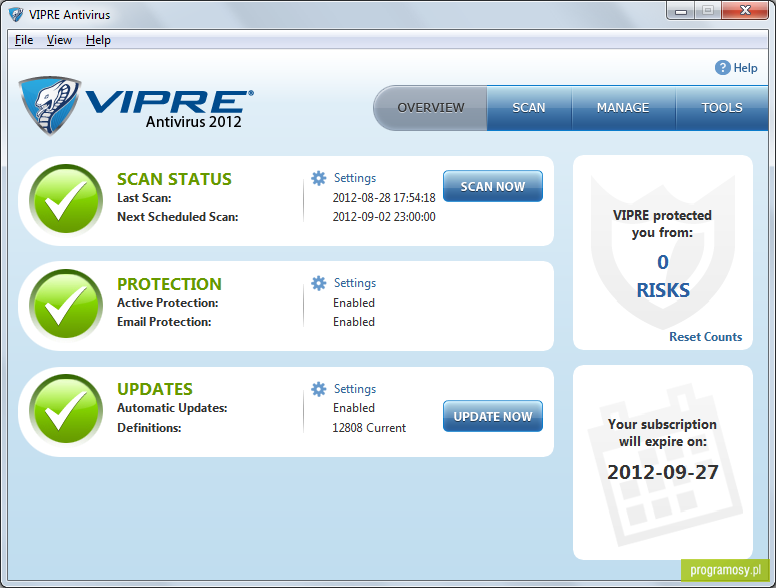Click the 0 RISKS counter

point(663,276)
